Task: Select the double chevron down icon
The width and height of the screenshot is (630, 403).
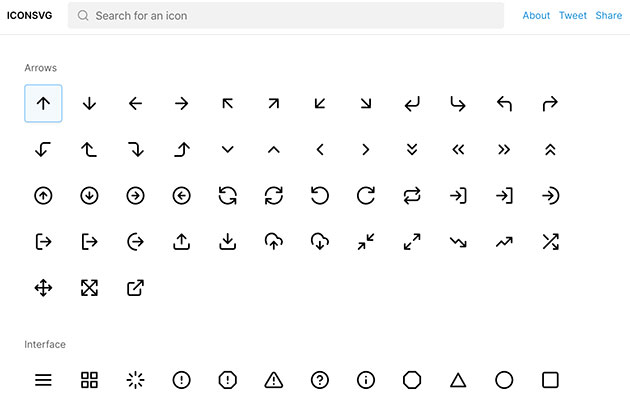Action: (x=412, y=149)
